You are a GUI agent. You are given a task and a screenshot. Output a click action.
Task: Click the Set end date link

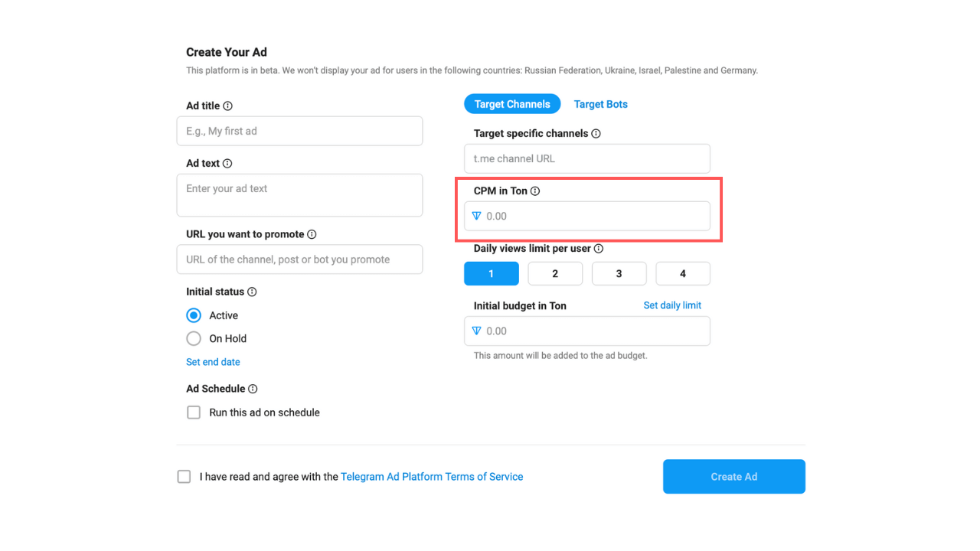[213, 362]
